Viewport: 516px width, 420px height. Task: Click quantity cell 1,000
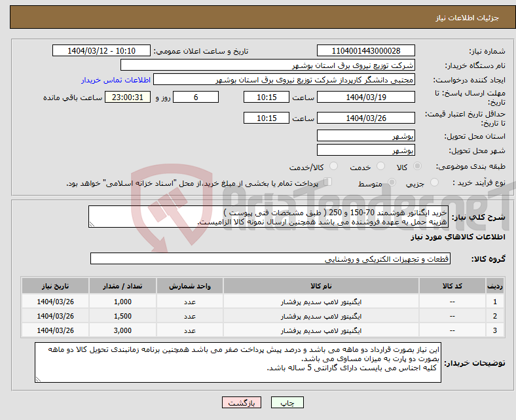coord(122,302)
